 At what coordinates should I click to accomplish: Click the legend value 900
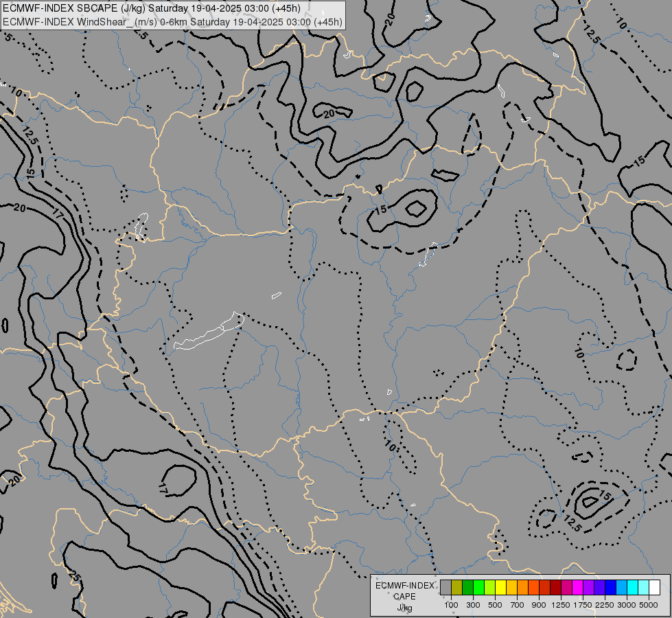539,605
